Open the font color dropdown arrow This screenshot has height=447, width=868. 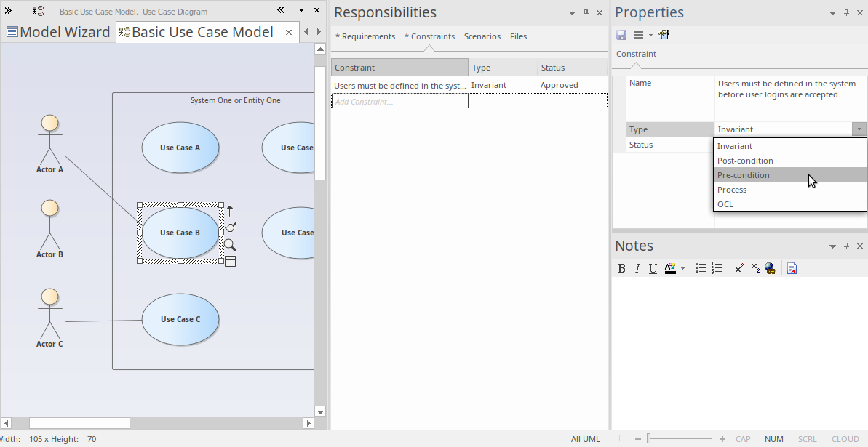click(682, 269)
